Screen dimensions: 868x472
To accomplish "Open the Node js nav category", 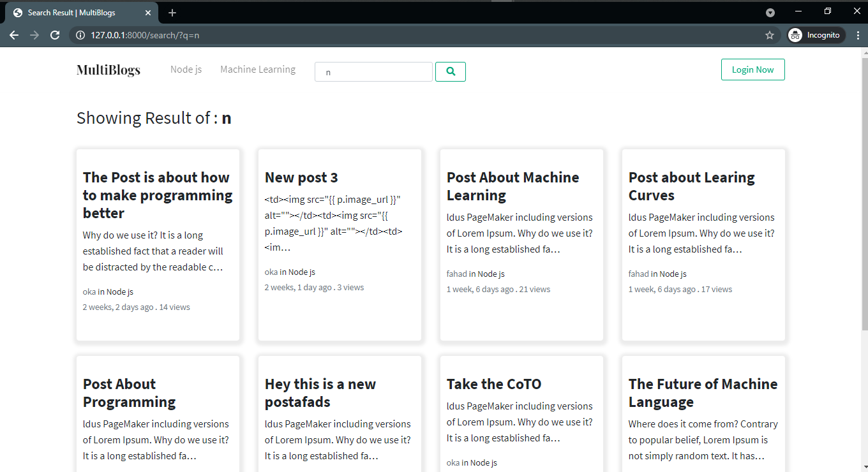I will (186, 70).
